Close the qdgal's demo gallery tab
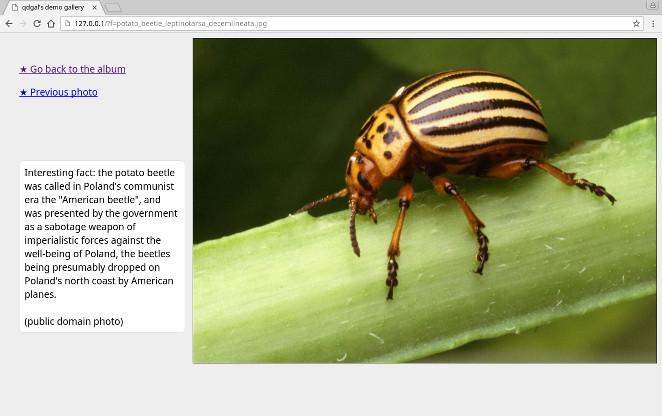Image resolution: width=662 pixels, height=416 pixels. pyautogui.click(x=94, y=7)
